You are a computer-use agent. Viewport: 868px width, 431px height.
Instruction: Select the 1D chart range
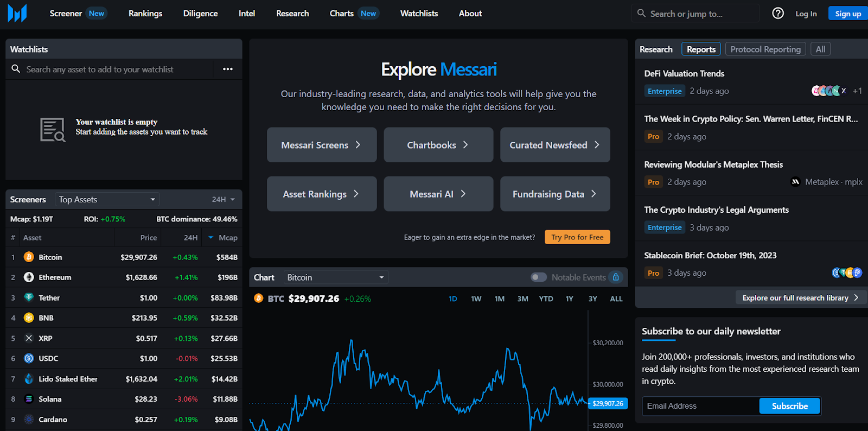453,299
